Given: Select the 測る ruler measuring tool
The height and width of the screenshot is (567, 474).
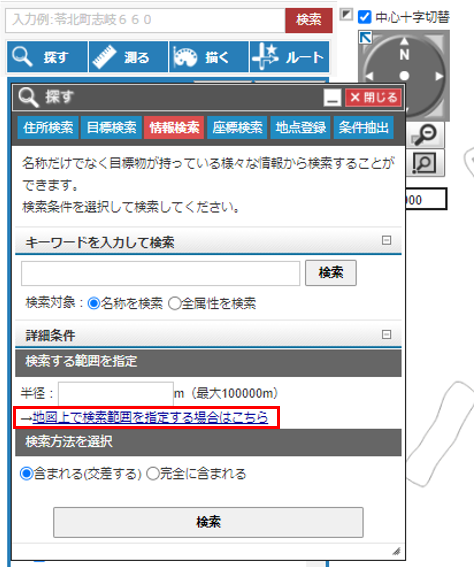Looking at the screenshot, I should (128, 57).
